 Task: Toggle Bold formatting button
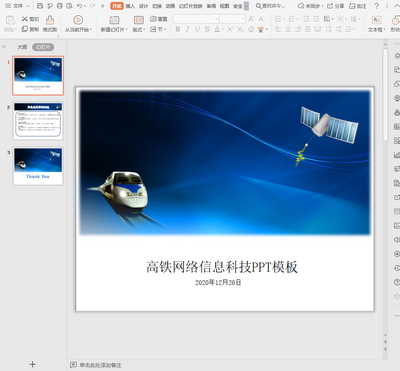coord(178,29)
